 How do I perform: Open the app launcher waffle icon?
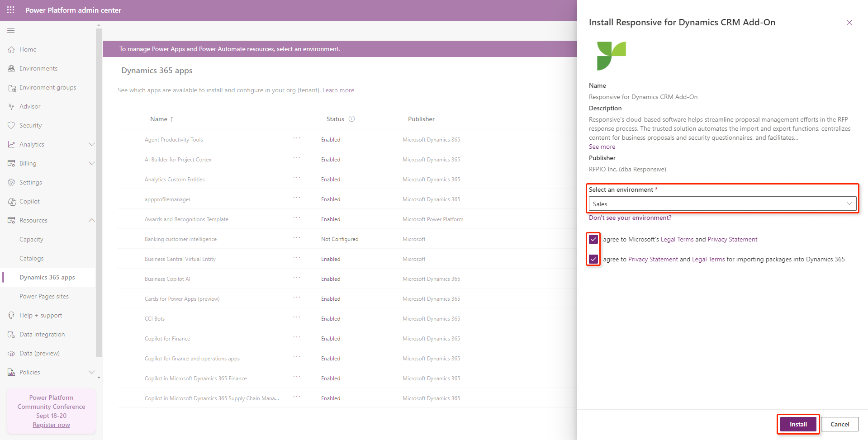[x=11, y=10]
